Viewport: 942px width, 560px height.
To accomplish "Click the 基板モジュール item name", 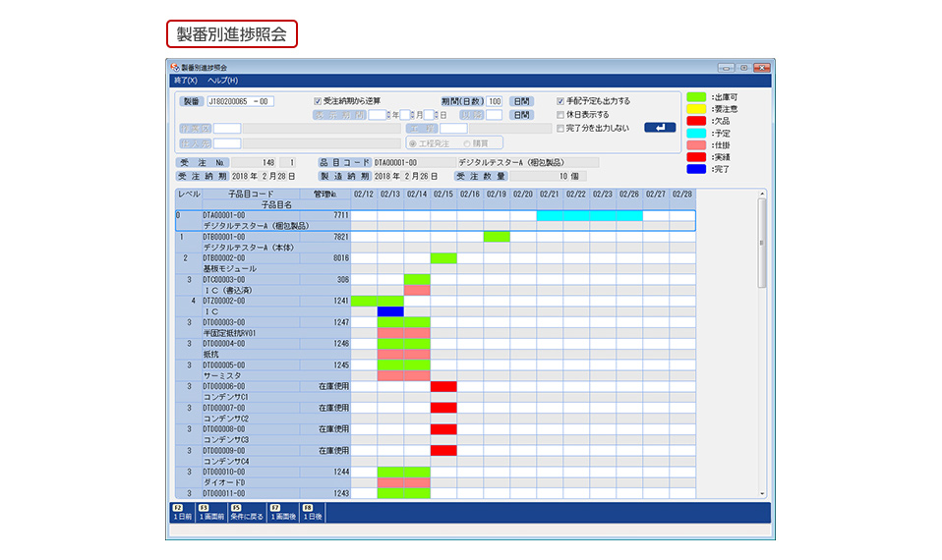I will [x=229, y=269].
